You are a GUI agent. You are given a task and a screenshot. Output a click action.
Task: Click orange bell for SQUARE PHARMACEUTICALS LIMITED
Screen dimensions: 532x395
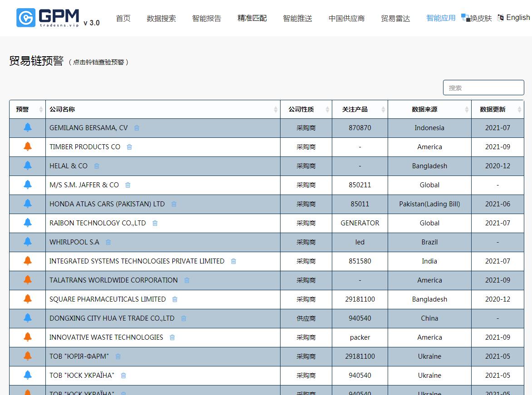[x=28, y=299]
